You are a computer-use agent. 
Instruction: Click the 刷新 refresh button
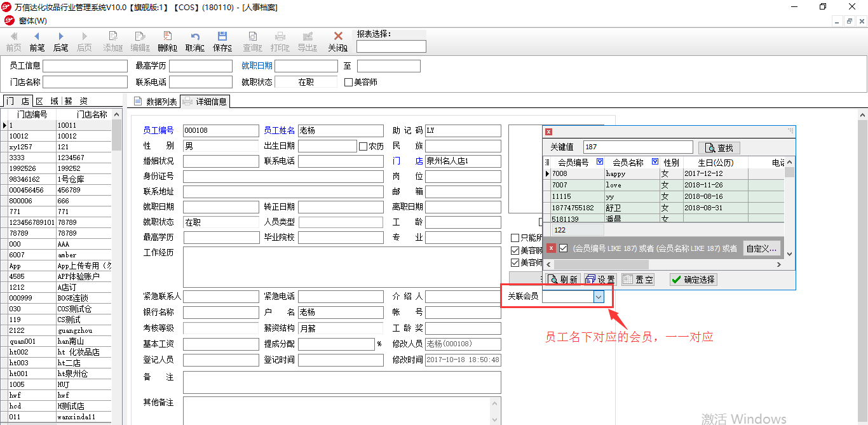(x=563, y=280)
